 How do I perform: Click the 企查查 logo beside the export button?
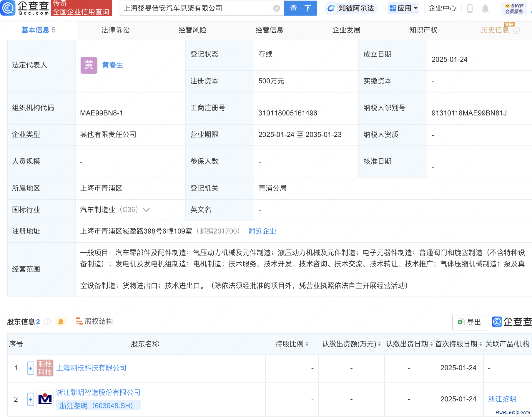click(x=512, y=322)
